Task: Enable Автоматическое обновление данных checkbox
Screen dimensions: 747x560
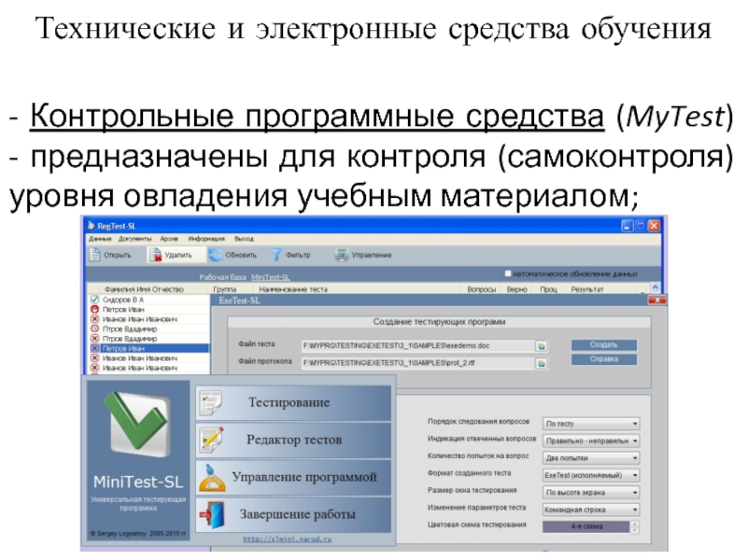Action: (x=507, y=273)
